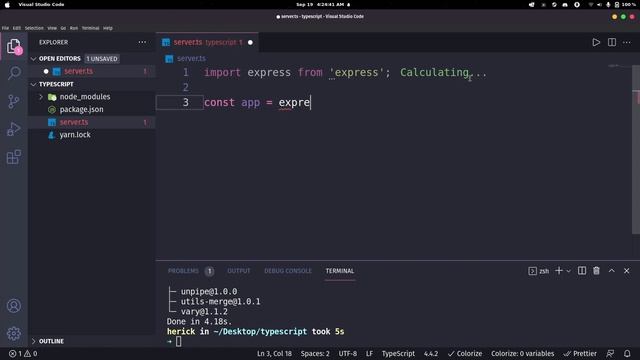Screen dimensions: 640x360
Task: Click 1 UNSAVED badge in Open Editors
Action: 102,59
